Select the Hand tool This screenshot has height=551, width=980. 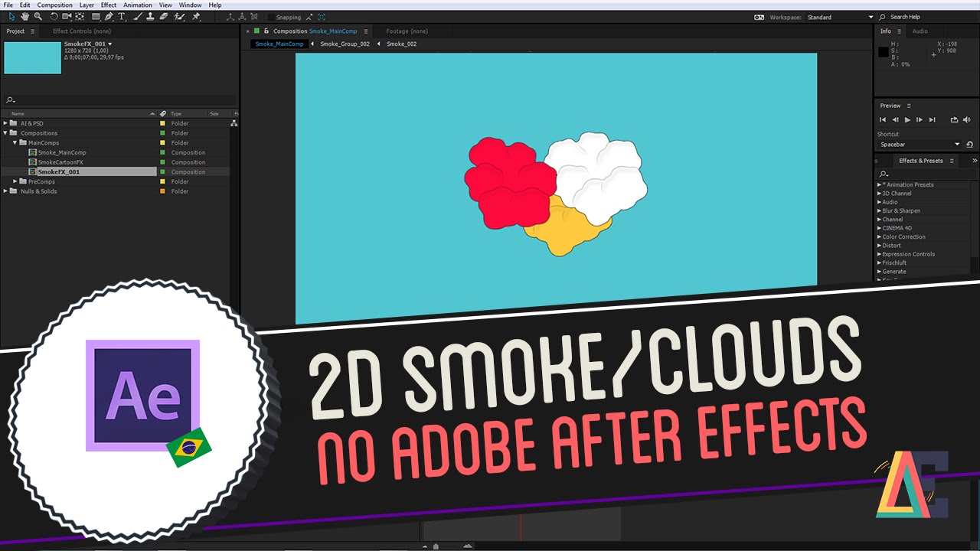24,17
